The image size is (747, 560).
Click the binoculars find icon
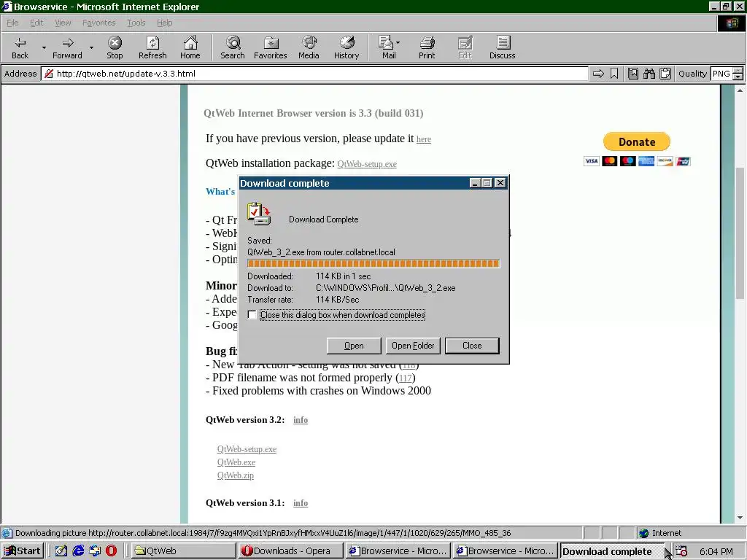pos(649,74)
